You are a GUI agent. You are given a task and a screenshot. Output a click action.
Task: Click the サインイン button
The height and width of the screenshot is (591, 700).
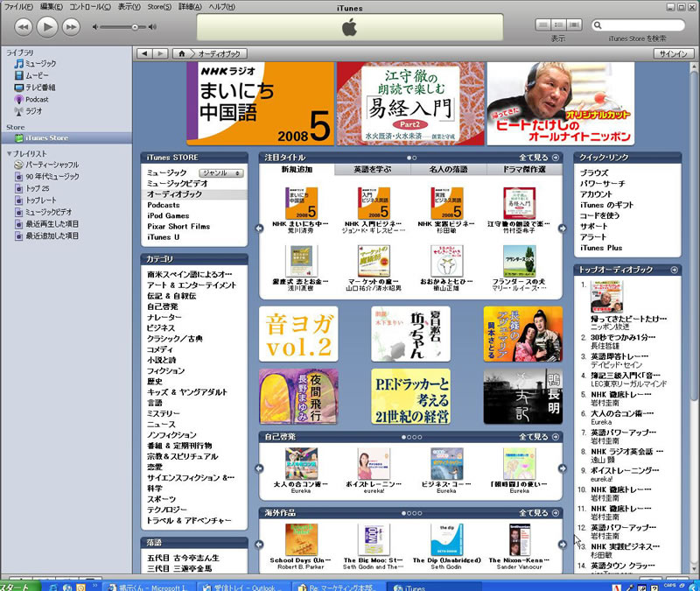coord(674,53)
